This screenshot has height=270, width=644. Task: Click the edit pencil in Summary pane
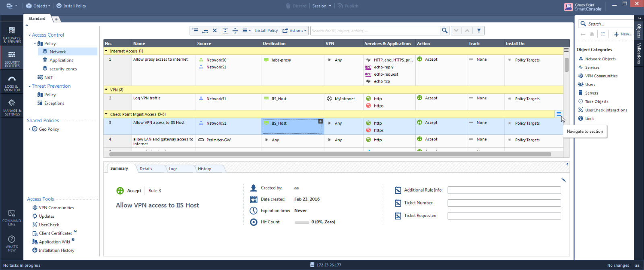[x=563, y=180]
